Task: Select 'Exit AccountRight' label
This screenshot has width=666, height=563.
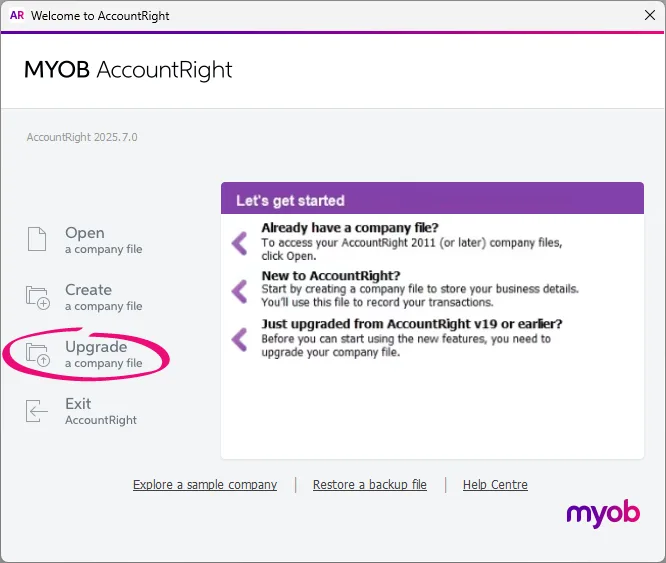Action: [101, 411]
